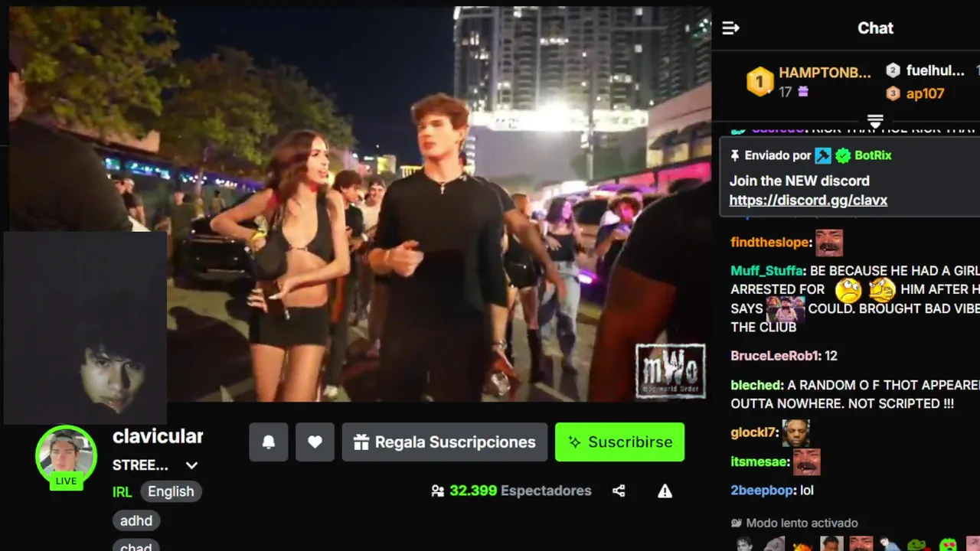Click BotRix username in pinned message
980x551 pixels.
tap(873, 155)
